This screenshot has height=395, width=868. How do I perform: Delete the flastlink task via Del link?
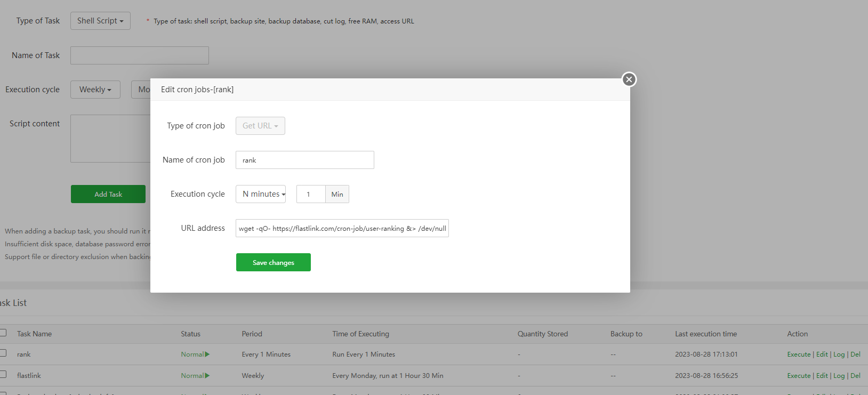pos(855,376)
